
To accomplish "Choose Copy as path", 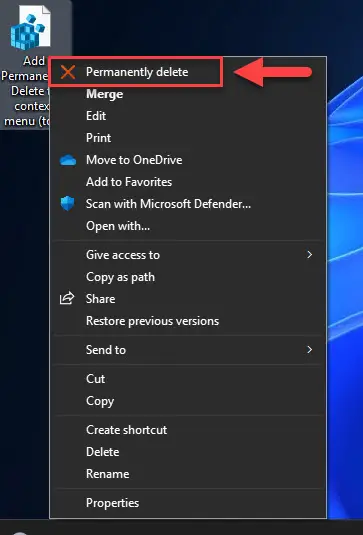I will tap(188, 277).
